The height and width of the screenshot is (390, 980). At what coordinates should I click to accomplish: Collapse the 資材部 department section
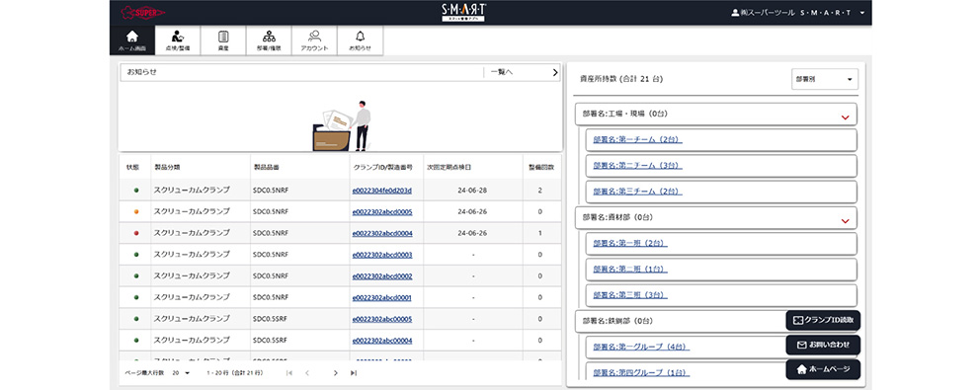click(845, 220)
